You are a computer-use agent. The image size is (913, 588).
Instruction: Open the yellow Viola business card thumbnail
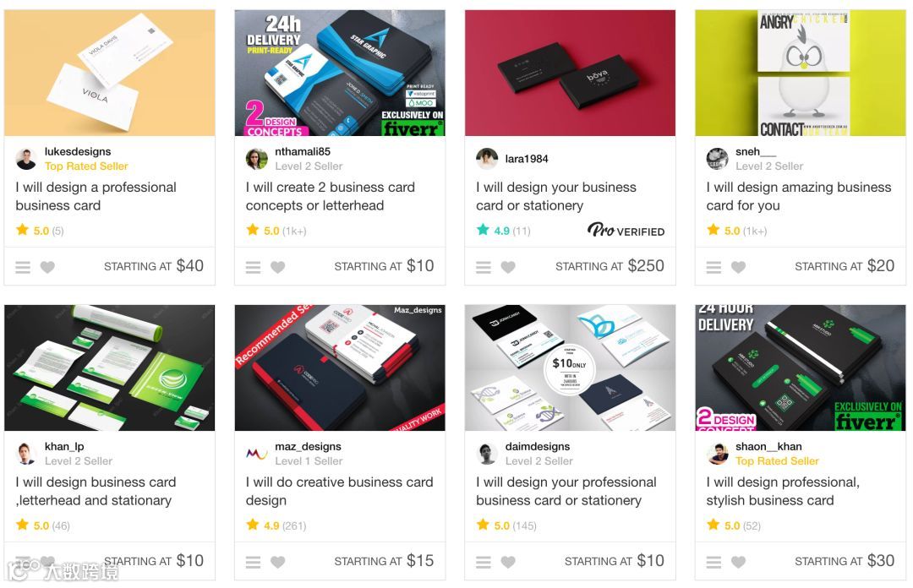click(x=109, y=73)
